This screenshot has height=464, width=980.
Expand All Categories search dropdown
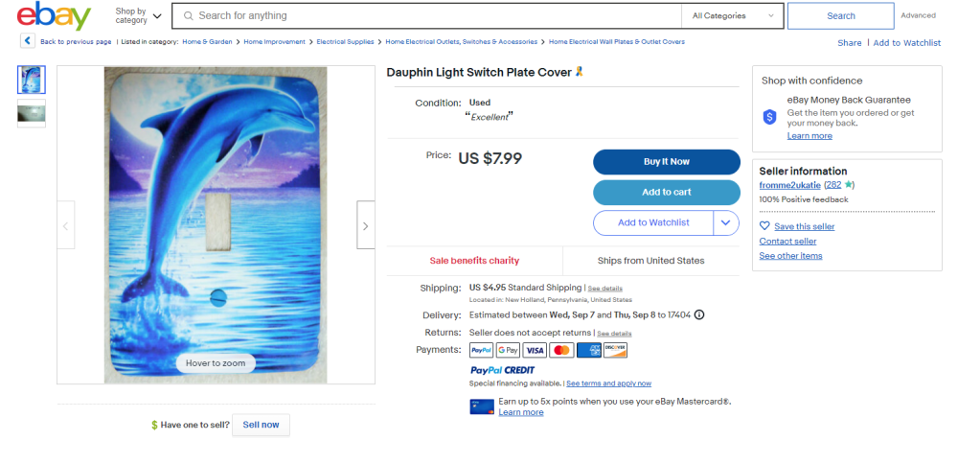[733, 16]
